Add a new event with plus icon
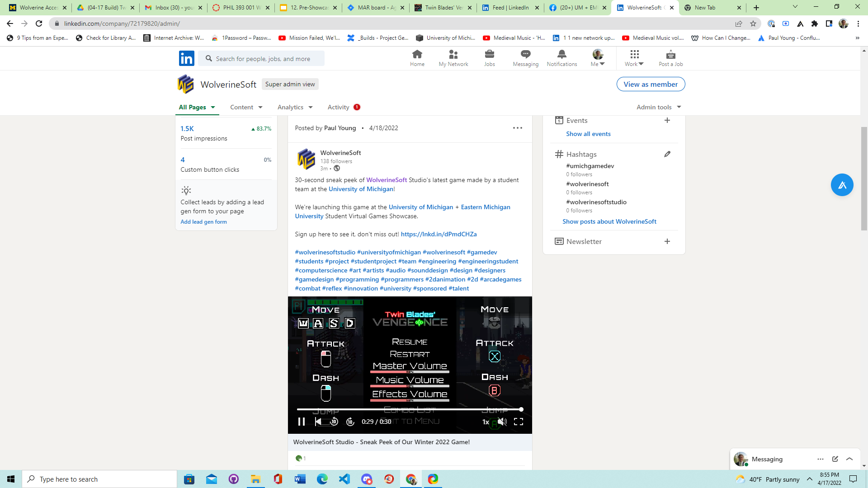The width and height of the screenshot is (868, 488). [667, 120]
